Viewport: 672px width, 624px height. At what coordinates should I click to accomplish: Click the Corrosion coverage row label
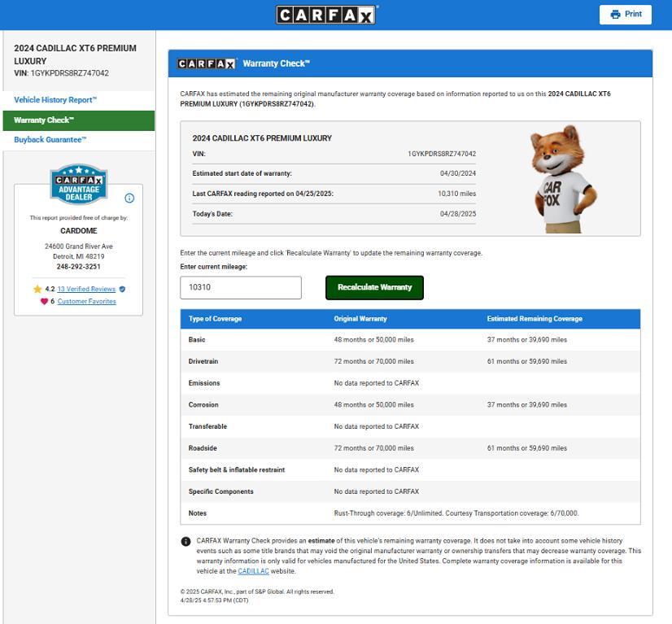point(203,404)
